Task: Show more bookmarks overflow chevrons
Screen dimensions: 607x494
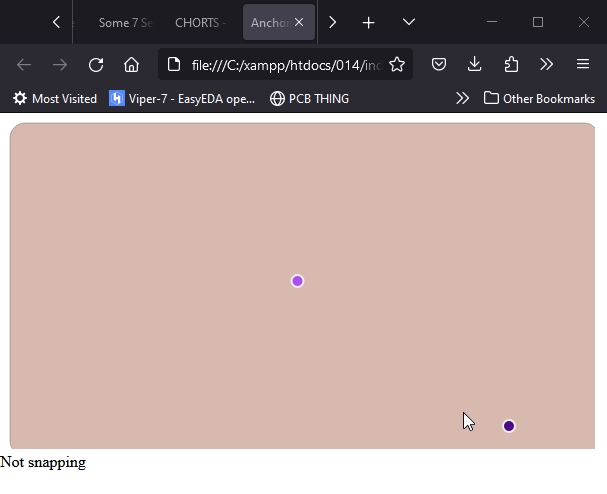Action: [x=462, y=99]
